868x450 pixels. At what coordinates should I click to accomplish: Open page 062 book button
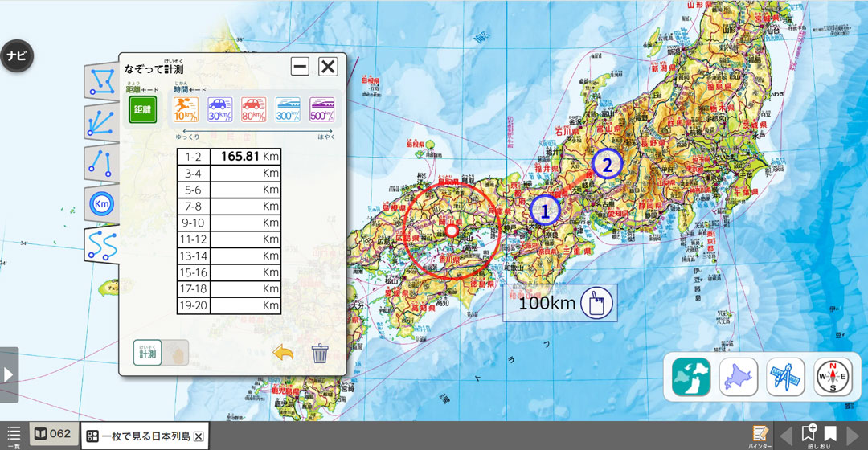click(x=52, y=434)
